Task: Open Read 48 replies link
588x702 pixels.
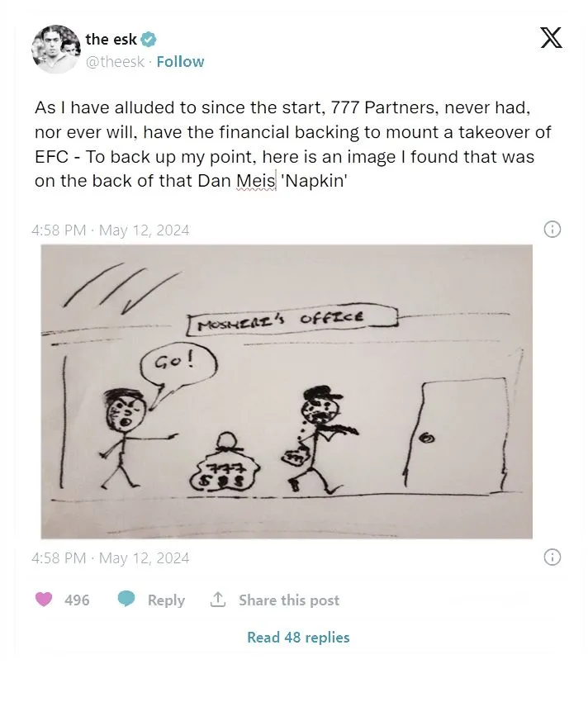Action: [x=298, y=637]
